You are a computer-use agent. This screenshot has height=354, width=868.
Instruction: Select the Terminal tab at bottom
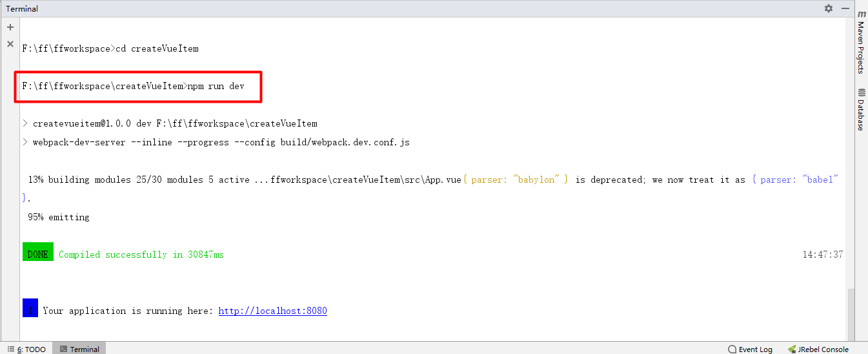click(x=79, y=349)
